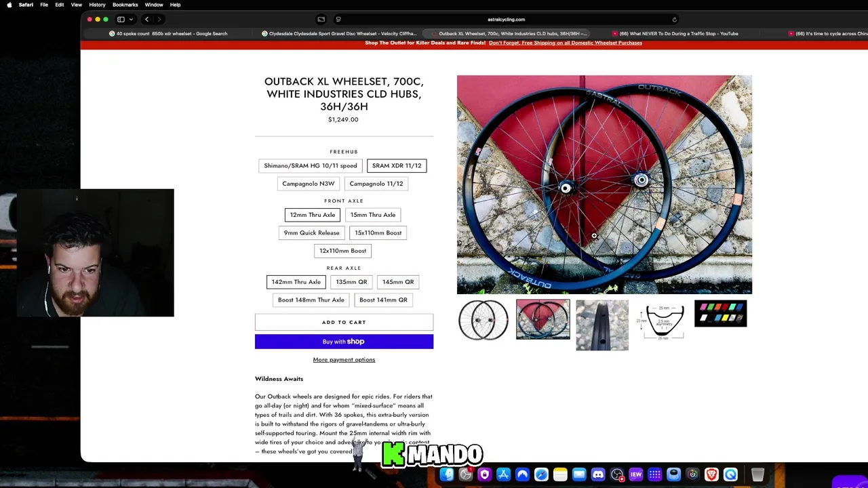Open Discord from the dock

point(598,475)
